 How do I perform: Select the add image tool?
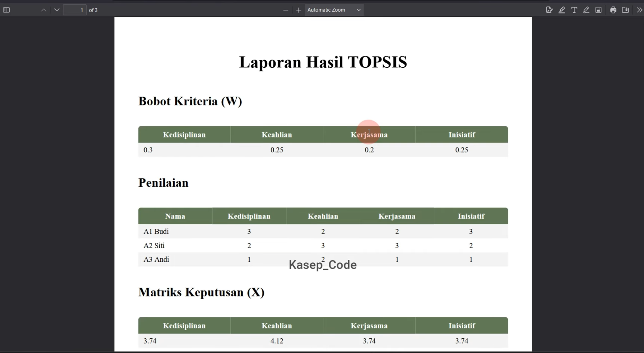[x=598, y=10]
